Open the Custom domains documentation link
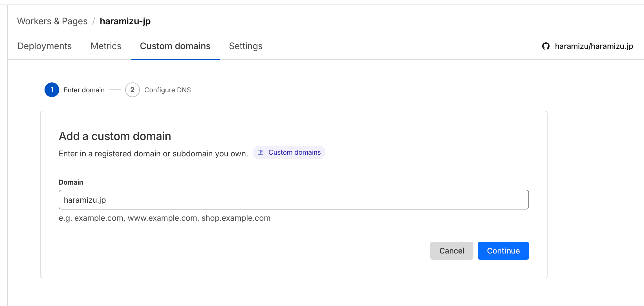644x306 pixels. click(294, 152)
